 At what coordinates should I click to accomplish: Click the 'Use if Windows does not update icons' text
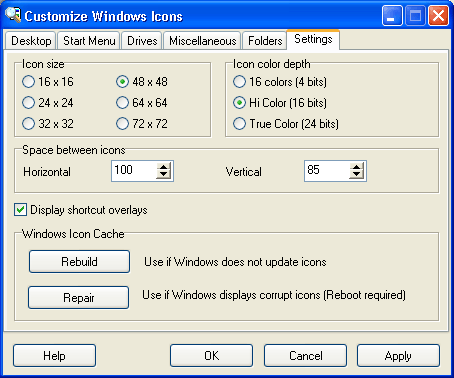click(x=235, y=262)
